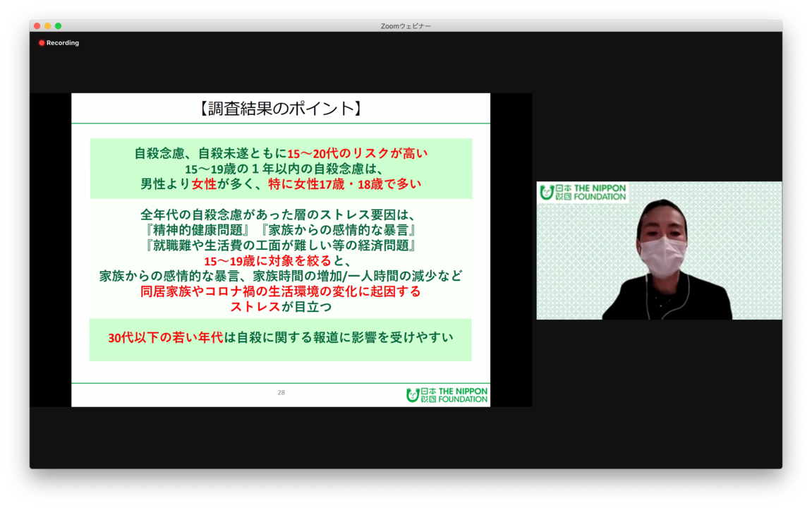Click the red text 30代以下の若い年代
Image resolution: width=812 pixels, height=508 pixels.
(x=165, y=337)
